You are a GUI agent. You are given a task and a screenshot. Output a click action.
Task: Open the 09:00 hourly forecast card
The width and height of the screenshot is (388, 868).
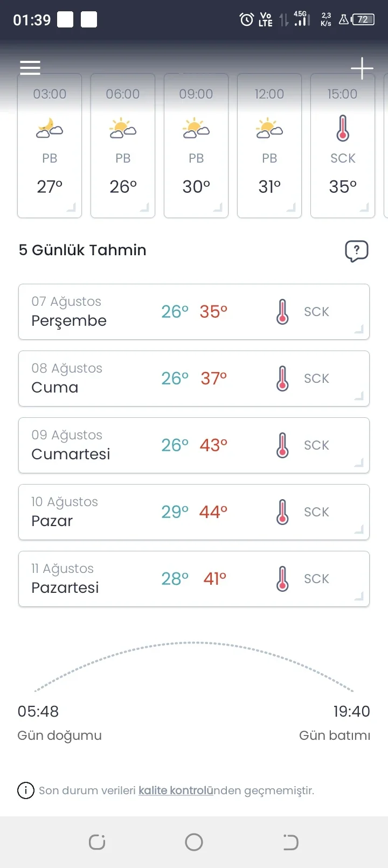pyautogui.click(x=196, y=145)
